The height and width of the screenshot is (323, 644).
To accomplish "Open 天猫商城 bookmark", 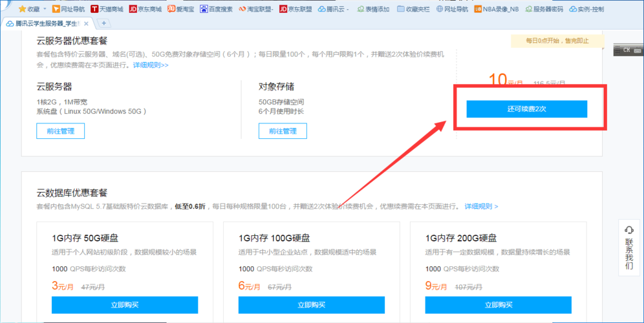I will click(107, 8).
